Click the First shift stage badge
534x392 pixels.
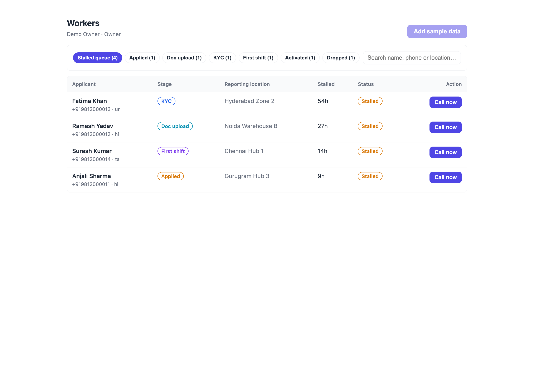click(173, 151)
